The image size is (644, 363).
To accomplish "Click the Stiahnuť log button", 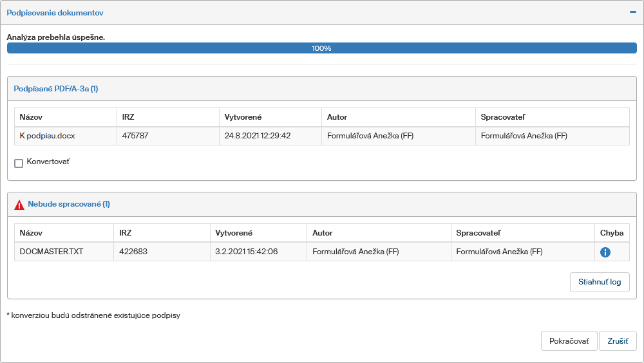I will 599,282.
